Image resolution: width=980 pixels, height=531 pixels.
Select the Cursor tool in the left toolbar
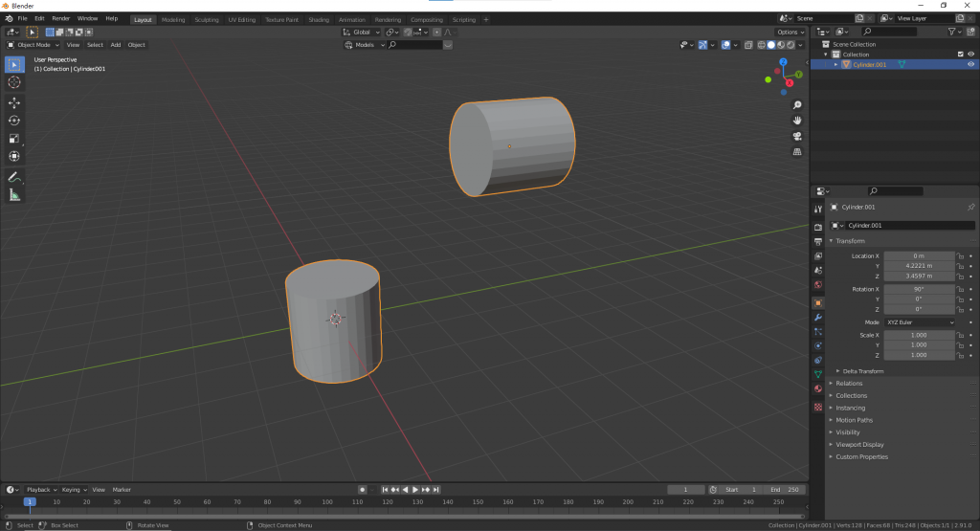click(x=14, y=82)
